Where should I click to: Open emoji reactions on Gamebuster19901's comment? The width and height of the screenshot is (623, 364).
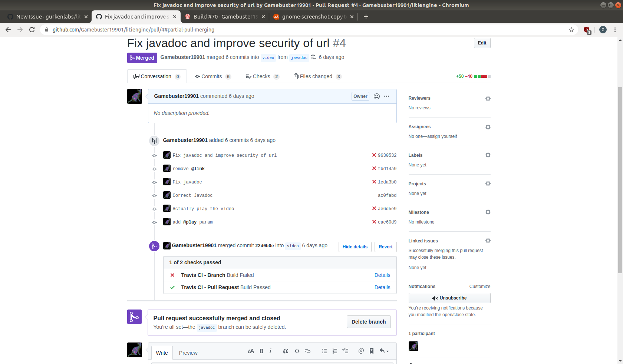coord(377,96)
